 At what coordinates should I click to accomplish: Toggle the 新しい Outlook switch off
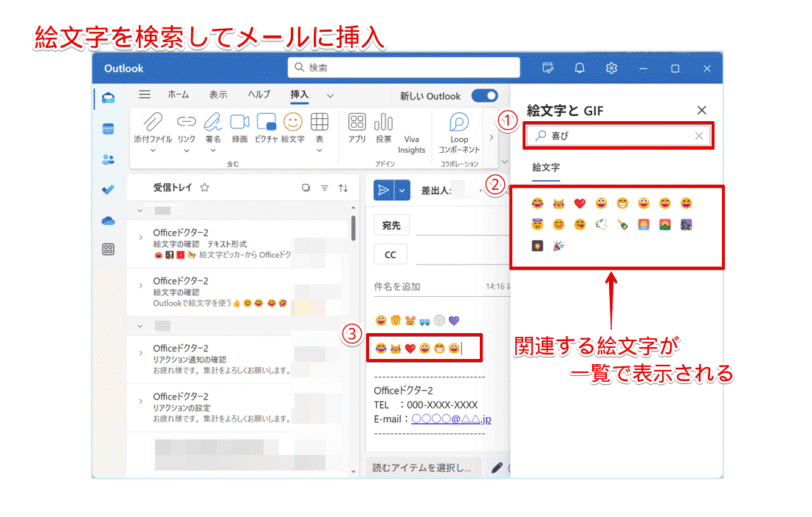pos(485,96)
